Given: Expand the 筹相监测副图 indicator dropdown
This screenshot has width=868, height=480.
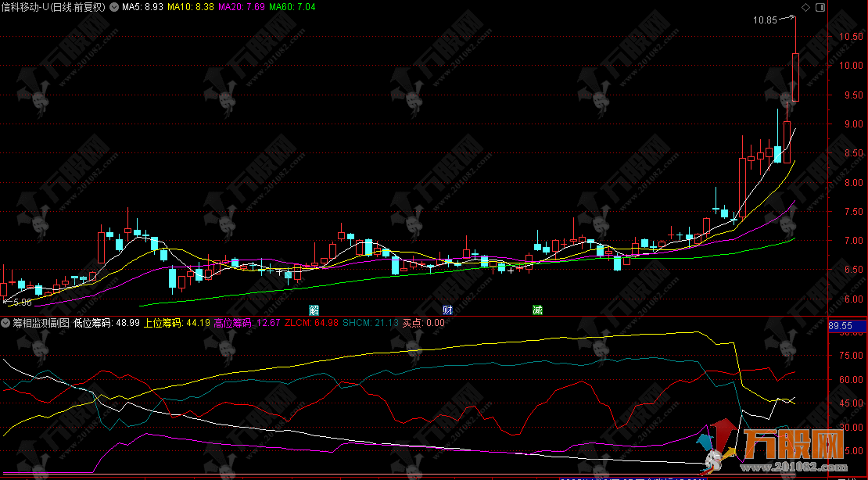Looking at the screenshot, I should coord(6,322).
